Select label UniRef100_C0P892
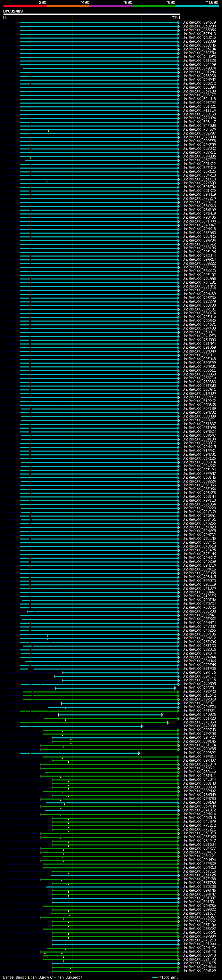This screenshot has height=980, width=222. coord(199,753)
